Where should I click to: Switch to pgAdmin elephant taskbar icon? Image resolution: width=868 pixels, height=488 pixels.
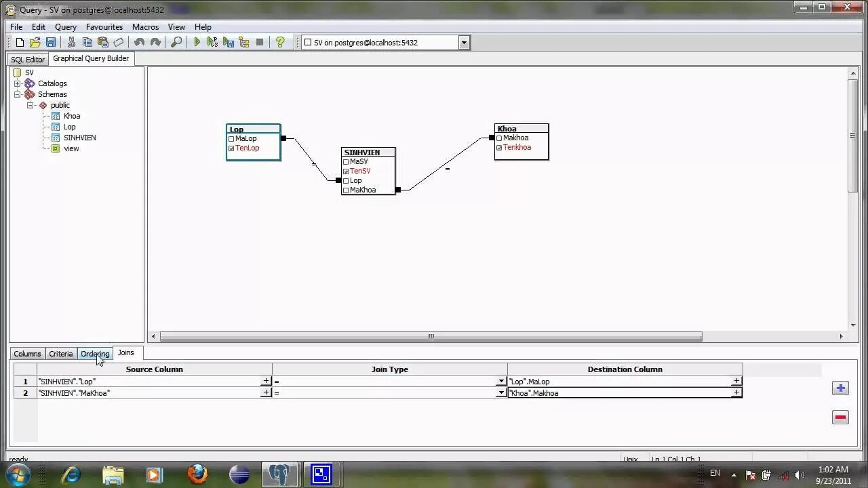point(279,474)
